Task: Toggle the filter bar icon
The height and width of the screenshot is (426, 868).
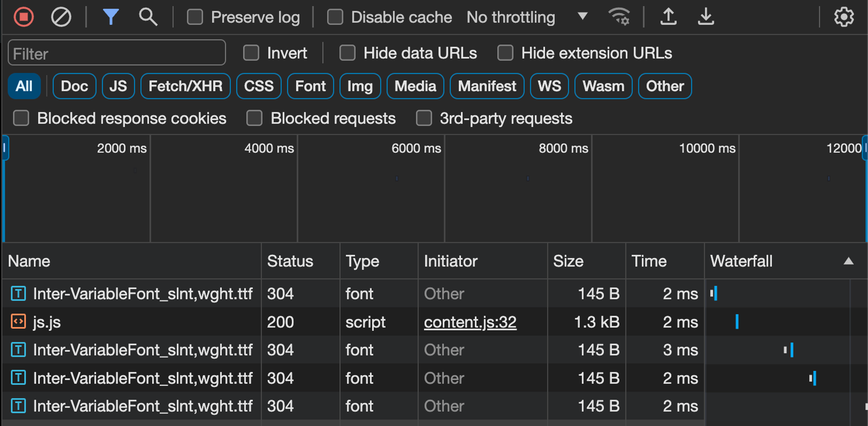Action: (111, 17)
